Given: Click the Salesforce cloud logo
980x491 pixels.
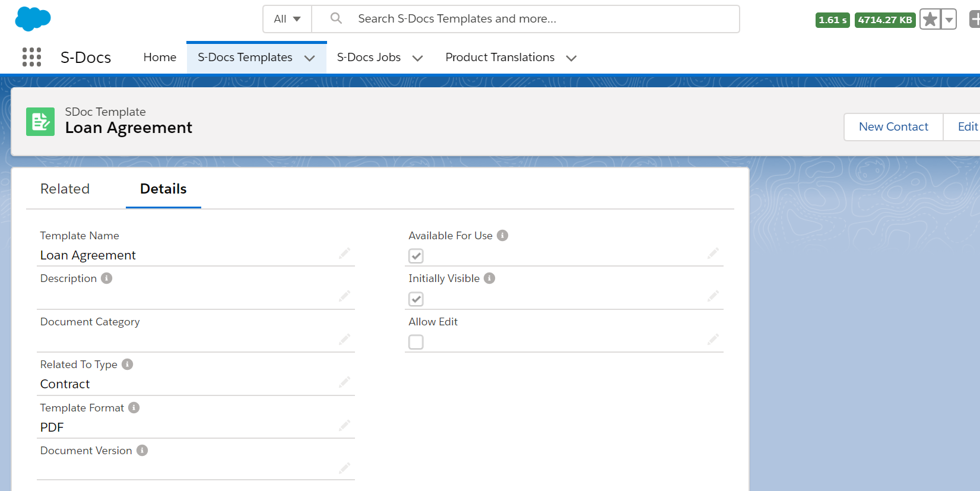Looking at the screenshot, I should (33, 19).
